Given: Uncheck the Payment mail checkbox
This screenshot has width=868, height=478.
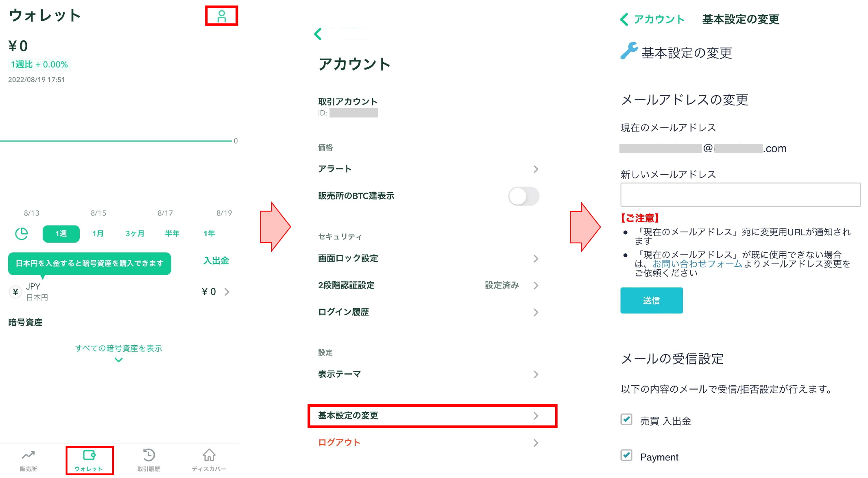Looking at the screenshot, I should [626, 455].
